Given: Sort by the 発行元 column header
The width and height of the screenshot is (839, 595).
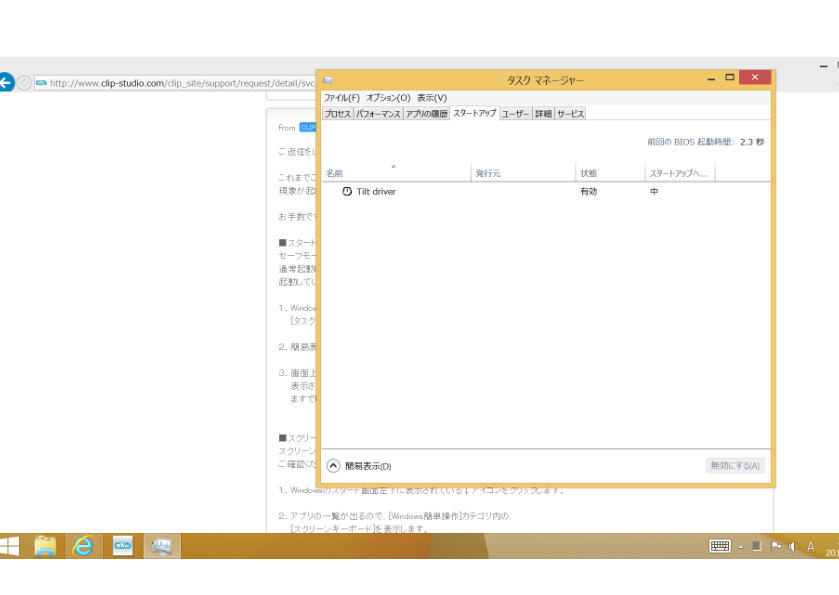Looking at the screenshot, I should click(523, 173).
